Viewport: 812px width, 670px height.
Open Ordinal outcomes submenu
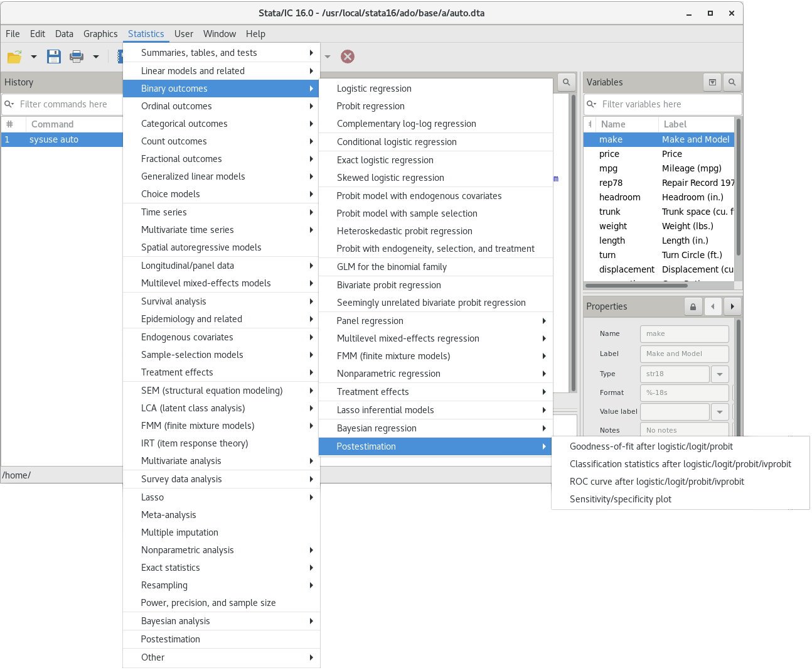click(221, 106)
